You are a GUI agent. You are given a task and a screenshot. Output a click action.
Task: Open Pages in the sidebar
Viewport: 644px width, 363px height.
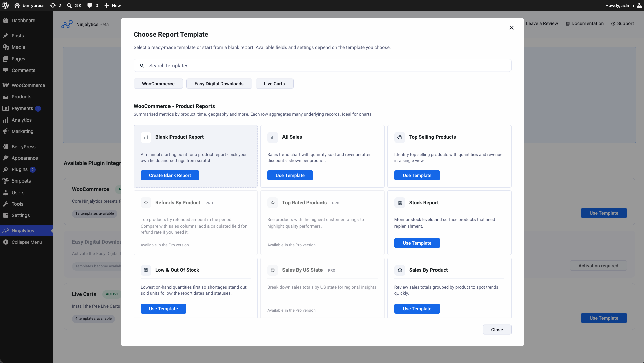(27, 59)
